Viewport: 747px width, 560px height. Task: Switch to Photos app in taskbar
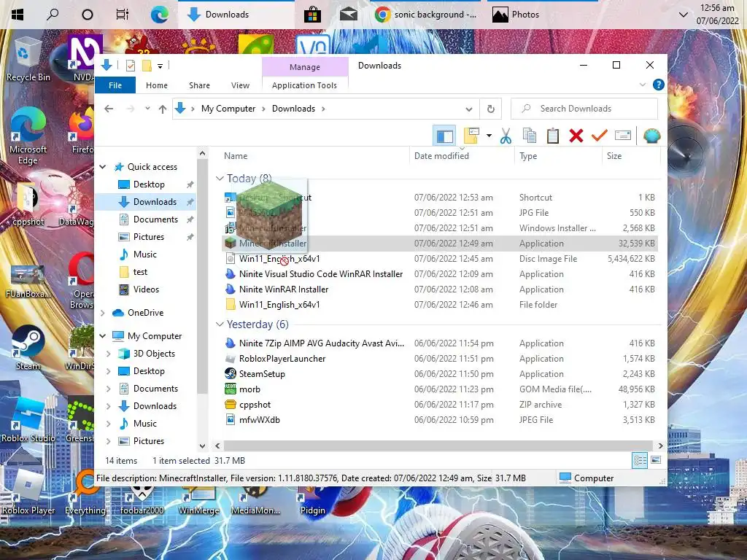point(516,15)
